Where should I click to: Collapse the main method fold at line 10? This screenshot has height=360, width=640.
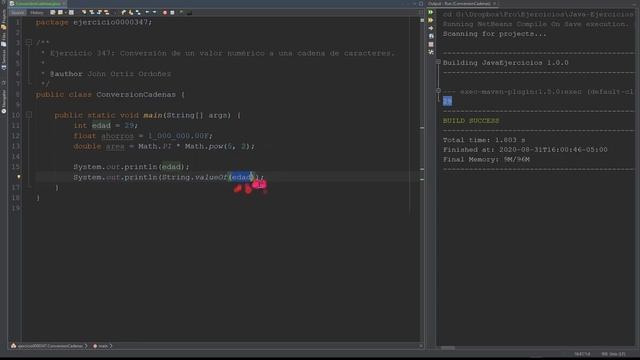[x=29, y=115]
